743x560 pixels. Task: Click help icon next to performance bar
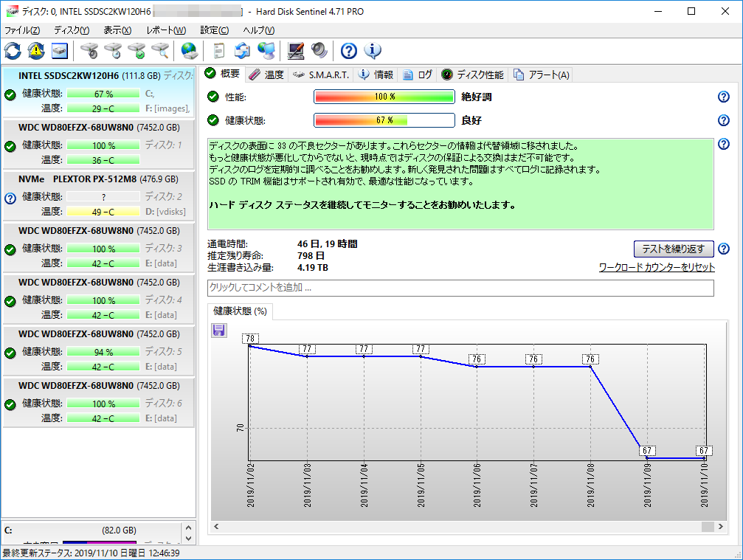pyautogui.click(x=724, y=97)
